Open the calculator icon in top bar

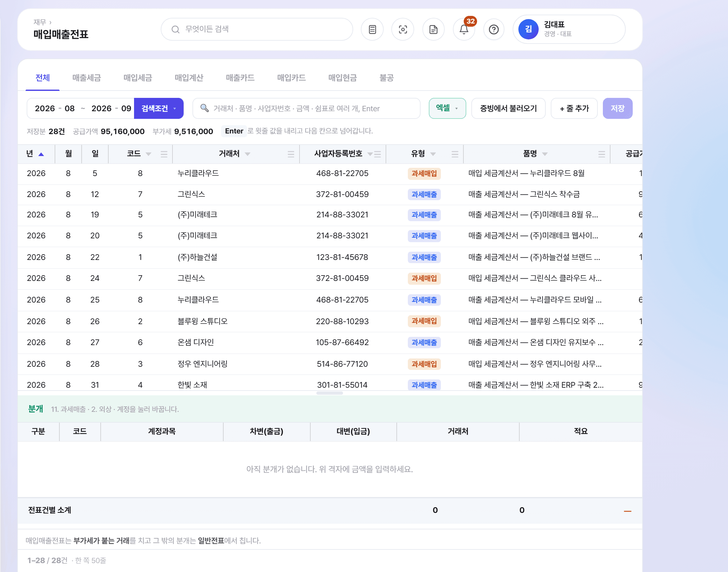[x=372, y=30]
